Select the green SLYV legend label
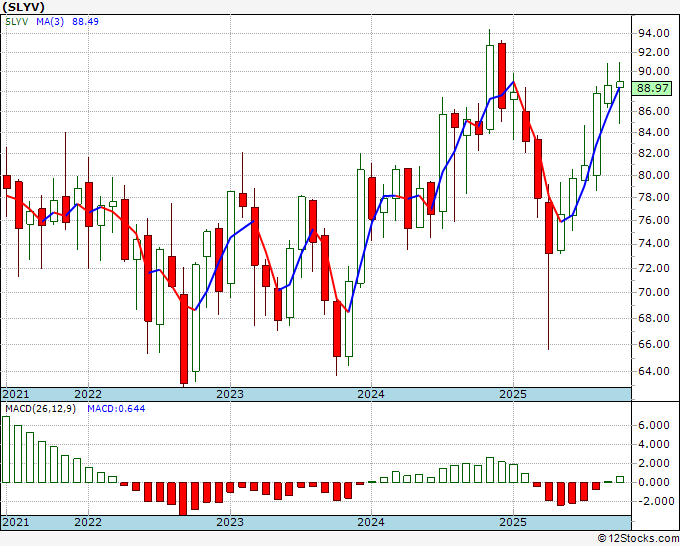The width and height of the screenshot is (680, 546). 16,21
